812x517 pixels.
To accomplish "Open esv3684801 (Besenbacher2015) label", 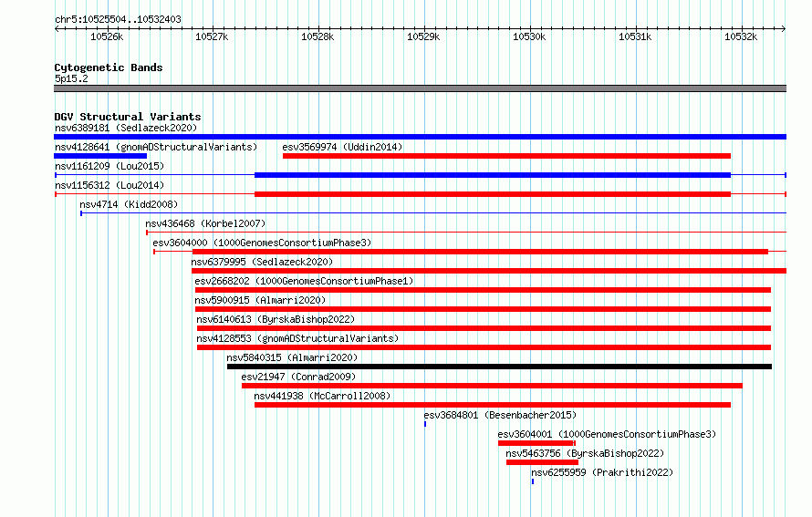I will coord(500,415).
